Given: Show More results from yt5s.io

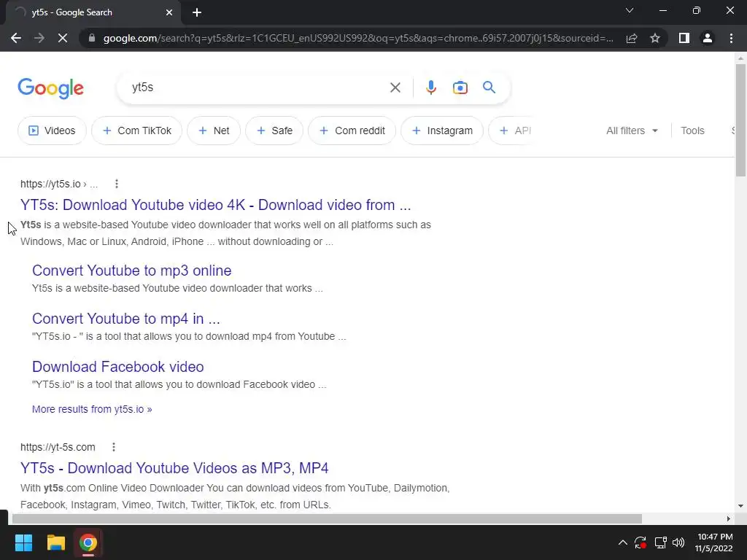Looking at the screenshot, I should tap(92, 409).
